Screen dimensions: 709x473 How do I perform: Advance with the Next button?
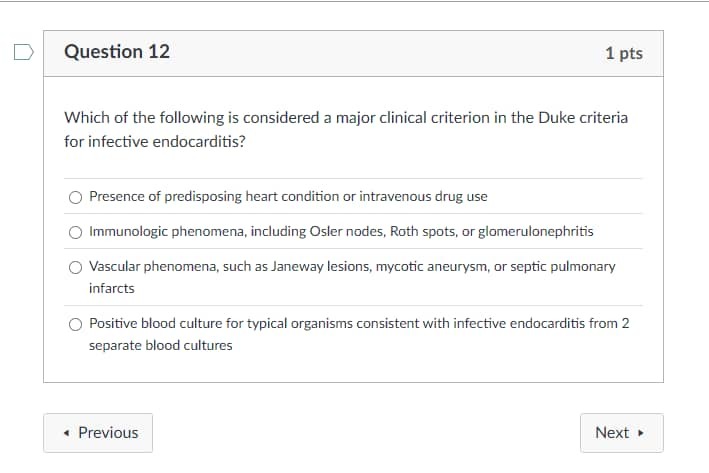click(x=622, y=433)
